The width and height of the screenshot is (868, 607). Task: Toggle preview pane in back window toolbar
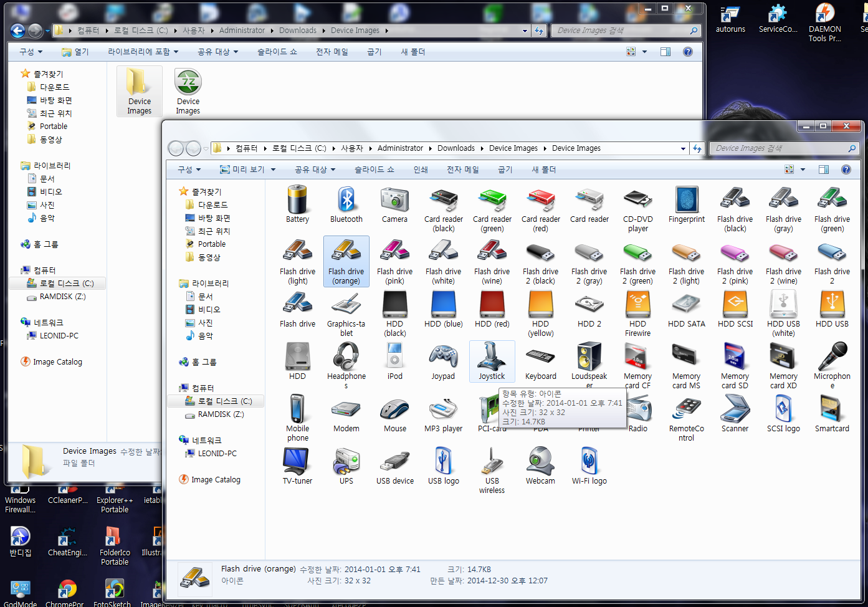point(665,52)
